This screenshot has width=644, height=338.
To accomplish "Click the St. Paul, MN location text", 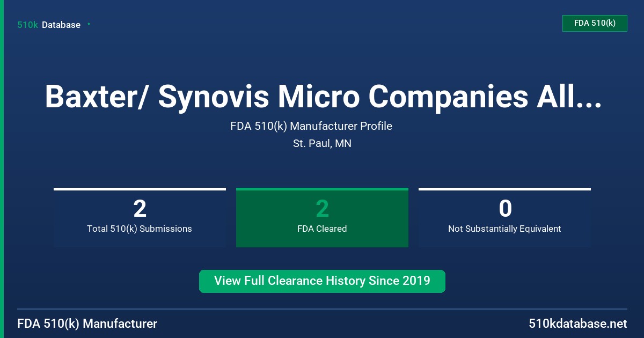I will pos(322,144).
